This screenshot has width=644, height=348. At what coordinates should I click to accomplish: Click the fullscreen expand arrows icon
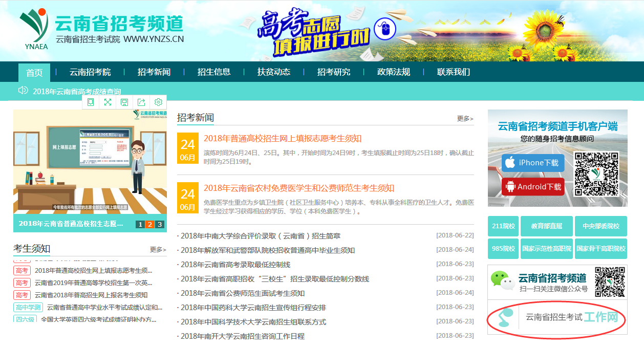108,102
